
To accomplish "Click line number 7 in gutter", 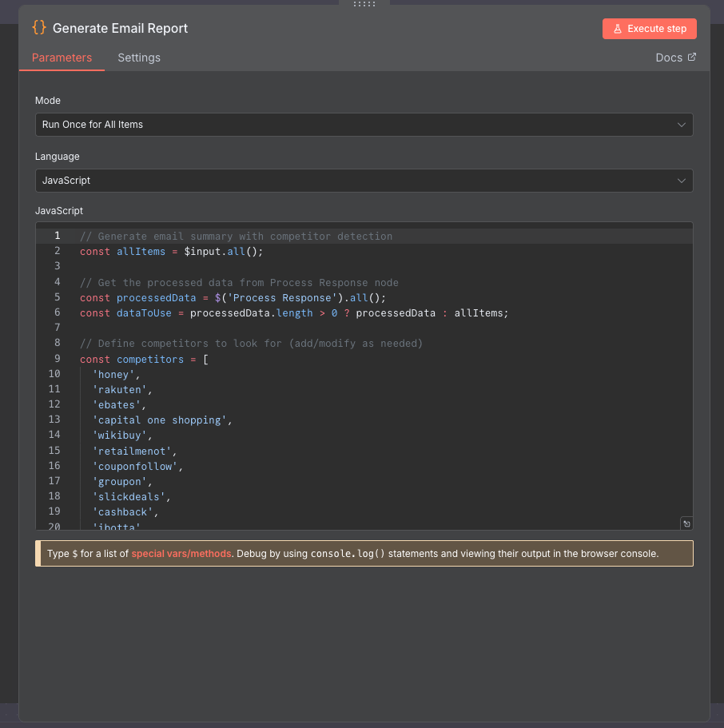I will [57, 328].
